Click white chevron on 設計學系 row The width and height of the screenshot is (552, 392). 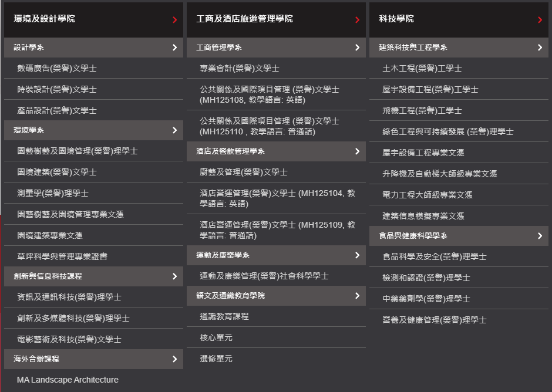tap(174, 48)
